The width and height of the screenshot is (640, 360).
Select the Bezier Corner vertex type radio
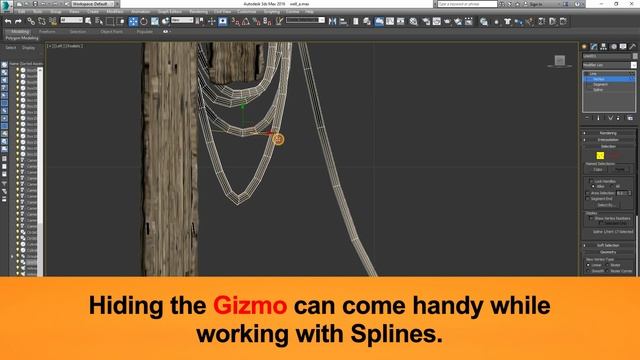608,271
